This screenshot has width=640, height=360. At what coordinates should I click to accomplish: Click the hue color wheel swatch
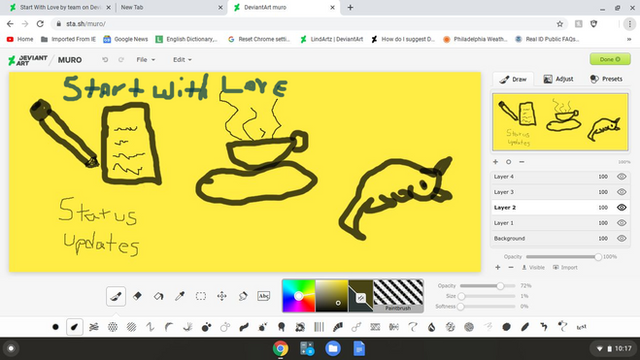click(x=299, y=296)
